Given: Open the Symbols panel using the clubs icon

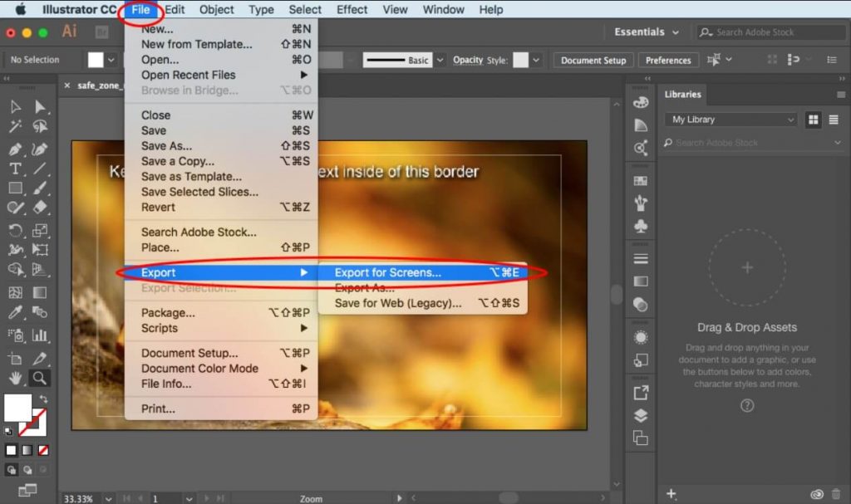Looking at the screenshot, I should point(641,224).
